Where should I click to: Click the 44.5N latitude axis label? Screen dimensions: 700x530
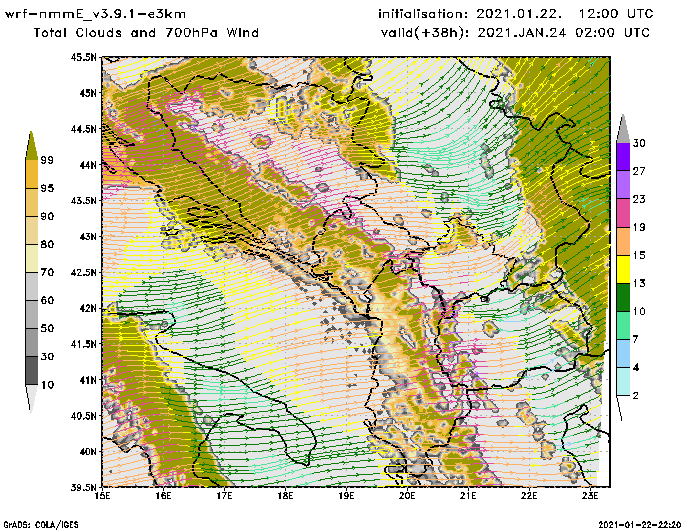coord(83,129)
